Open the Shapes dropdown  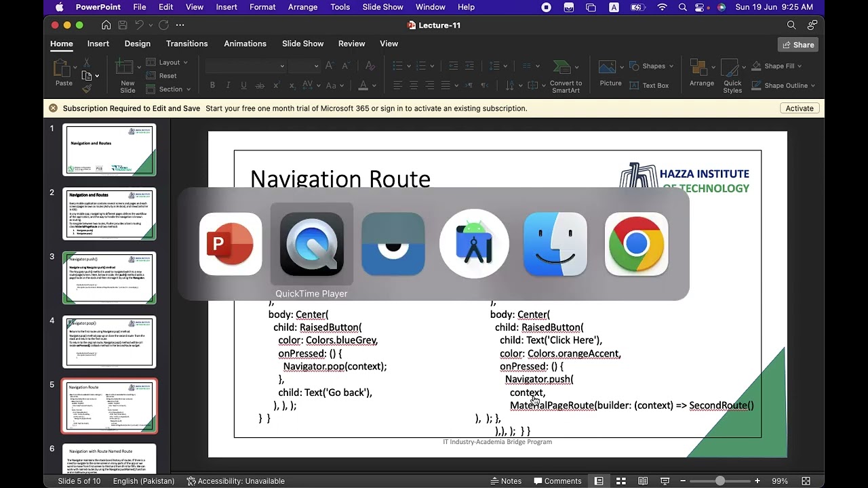(x=651, y=66)
